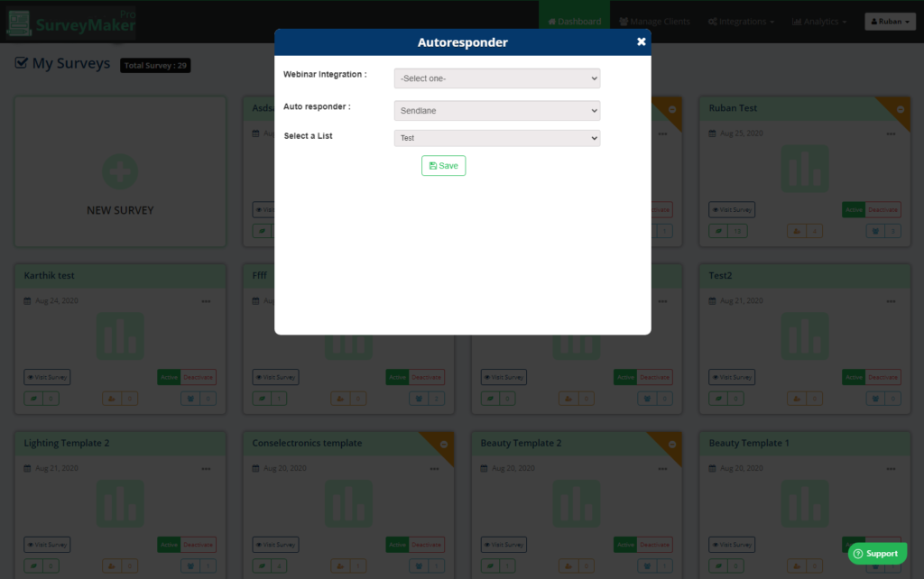Click the calendar icon on Lighting Template 2 card
The image size is (924, 579).
pyautogui.click(x=27, y=468)
